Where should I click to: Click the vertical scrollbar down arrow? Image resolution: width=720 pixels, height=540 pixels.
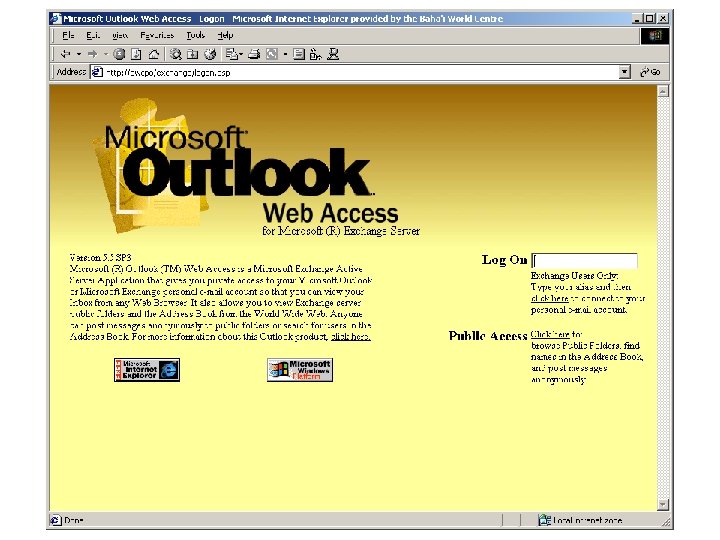[663, 505]
